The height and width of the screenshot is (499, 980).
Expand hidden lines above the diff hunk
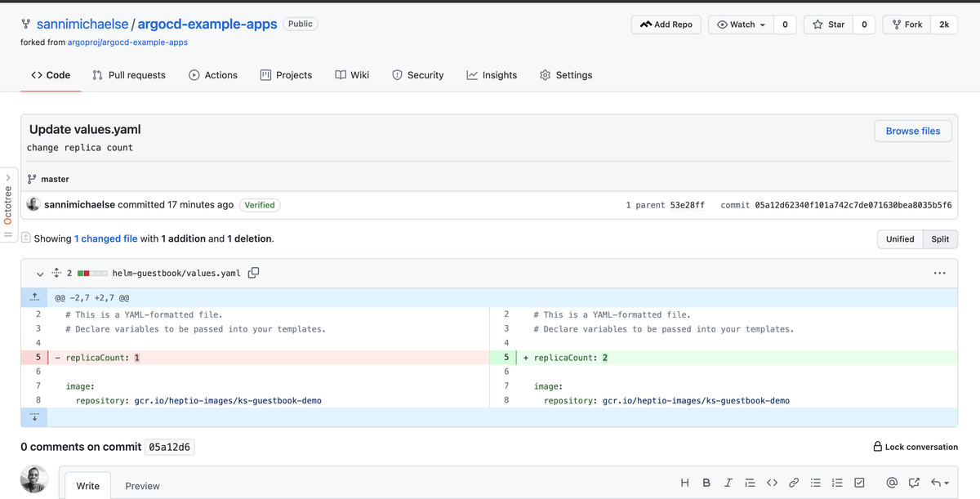[34, 298]
